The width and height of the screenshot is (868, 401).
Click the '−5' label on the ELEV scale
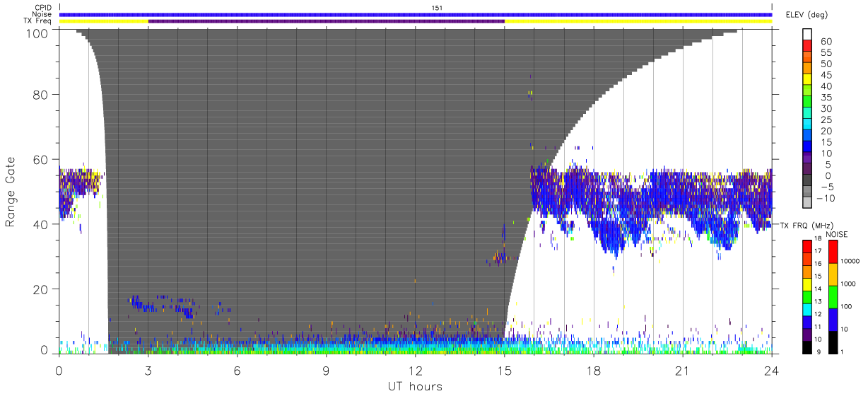827,187
